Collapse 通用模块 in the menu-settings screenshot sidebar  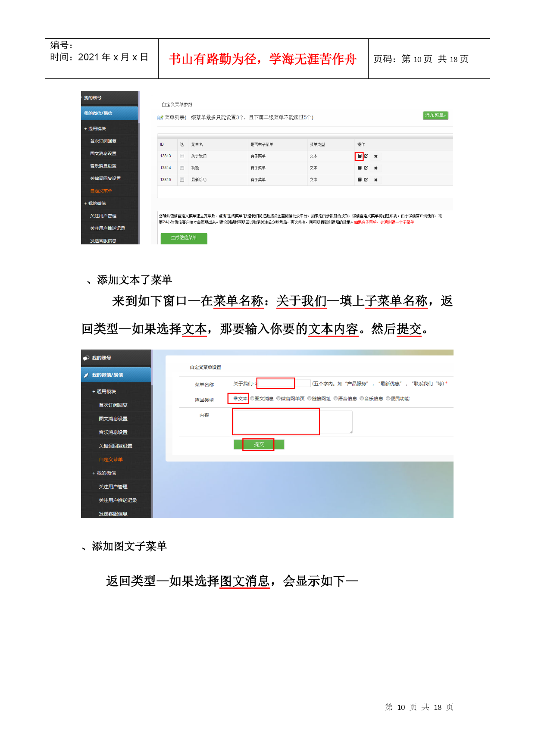(x=104, y=391)
